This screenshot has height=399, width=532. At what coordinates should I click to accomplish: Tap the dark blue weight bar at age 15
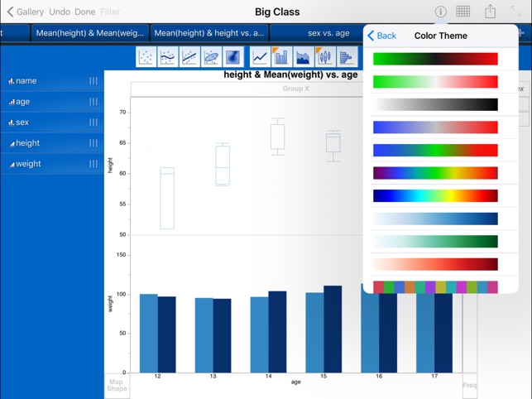click(333, 329)
